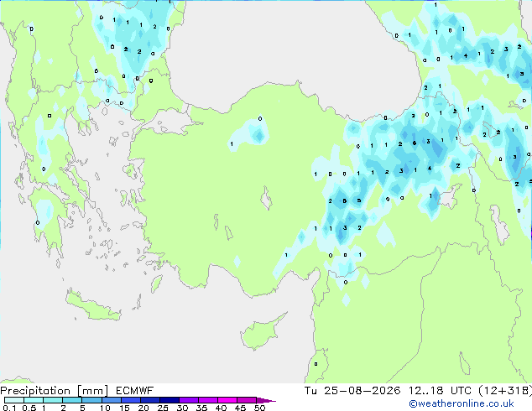The width and height of the screenshot is (532, 411).
Task: Click the '10' legend value
Action: [x=105, y=408]
